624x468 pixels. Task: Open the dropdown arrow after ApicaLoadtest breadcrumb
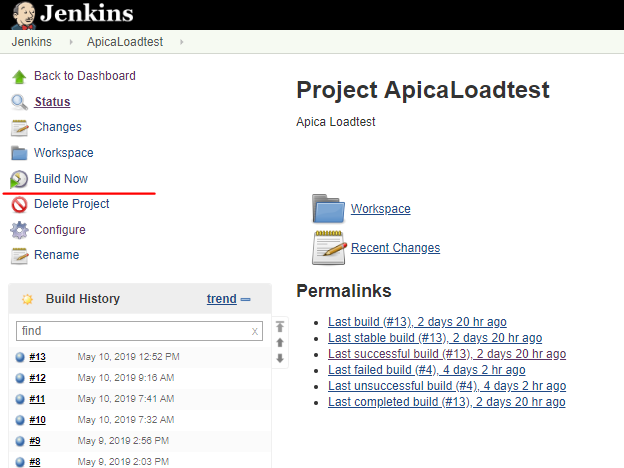[181, 42]
